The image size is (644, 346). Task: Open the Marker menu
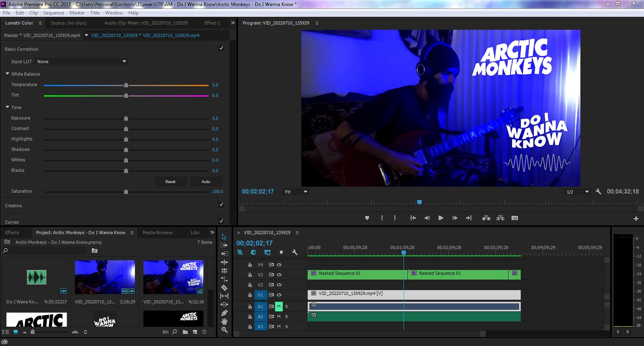pyautogui.click(x=77, y=13)
